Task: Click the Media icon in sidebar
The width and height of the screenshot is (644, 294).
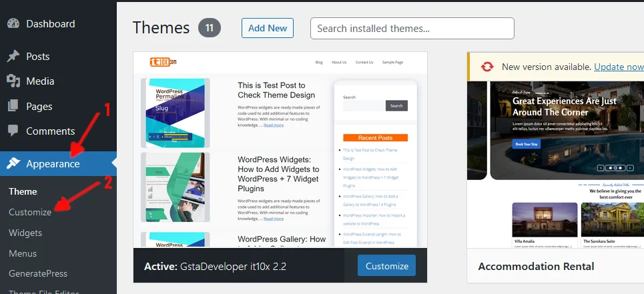Action: coord(13,81)
